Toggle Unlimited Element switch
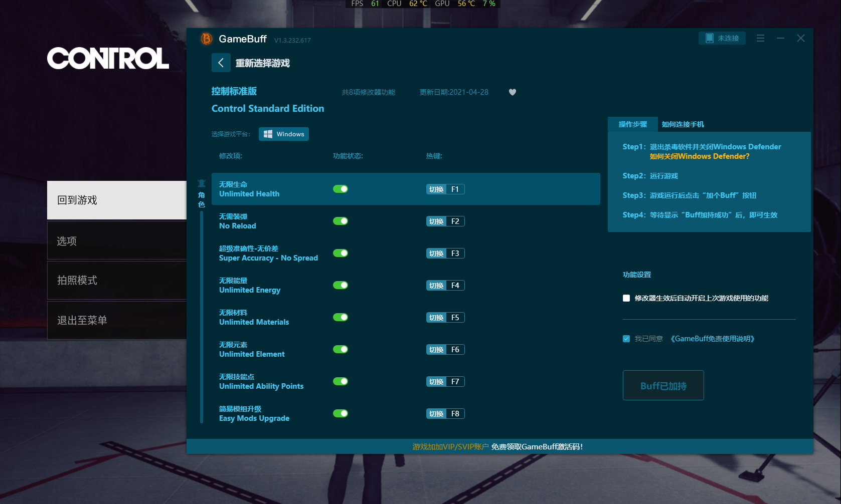 point(341,349)
